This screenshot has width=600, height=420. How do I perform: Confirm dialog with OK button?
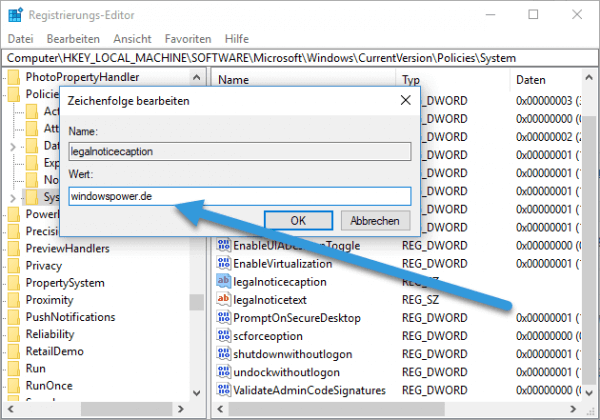point(298,221)
